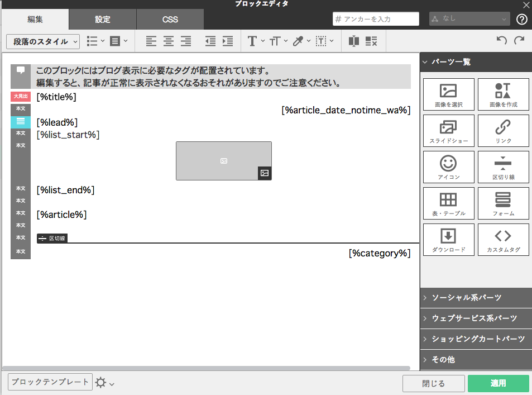Click the アンカーを入力 input field

point(376,19)
